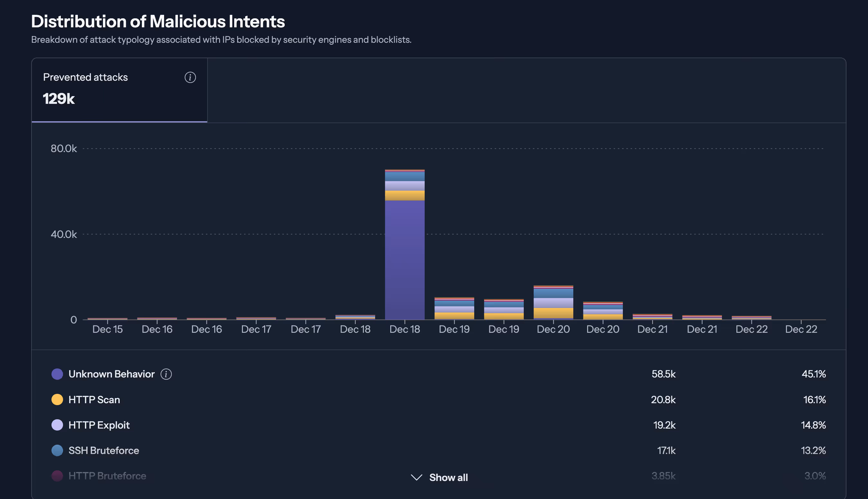Click the HTTP Exploit lavender legend dot
Screen dimensions: 868x499
57,425
